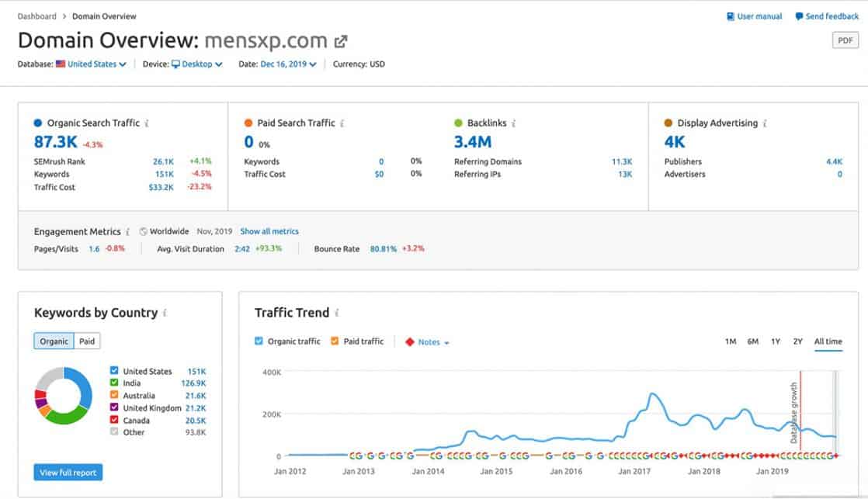
Task: Uncheck the Paid traffic checkbox
Action: pos(335,341)
